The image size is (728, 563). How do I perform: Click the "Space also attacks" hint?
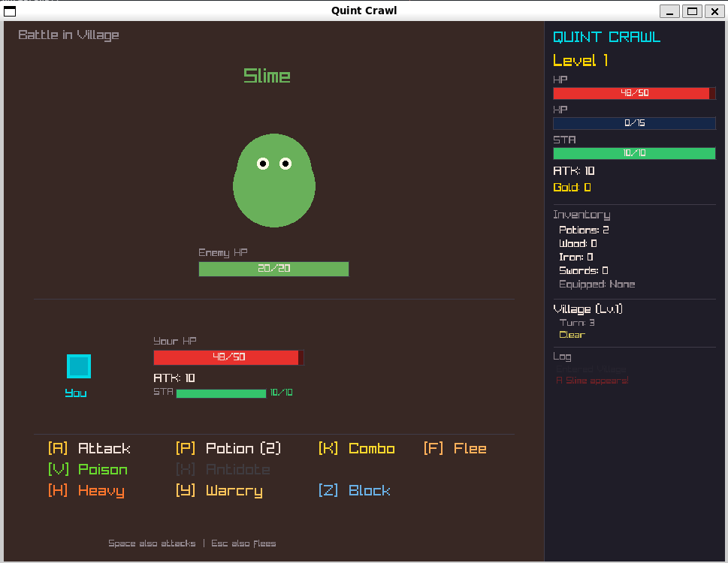click(153, 543)
